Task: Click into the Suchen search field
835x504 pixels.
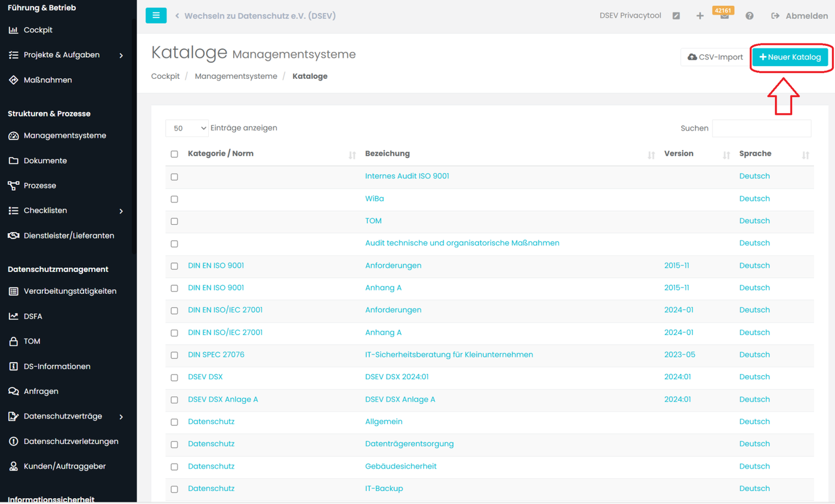Action: tap(761, 128)
